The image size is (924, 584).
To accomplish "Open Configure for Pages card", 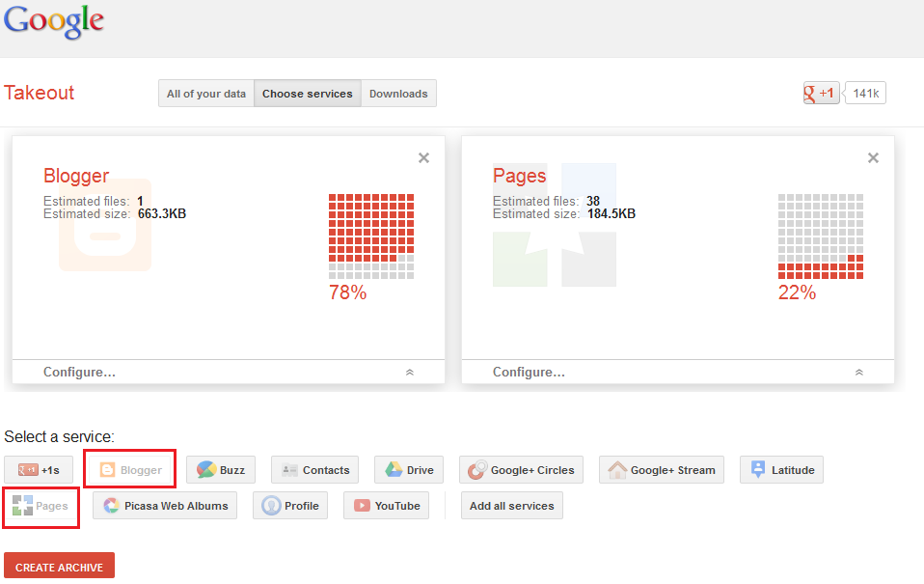I will 530,372.
